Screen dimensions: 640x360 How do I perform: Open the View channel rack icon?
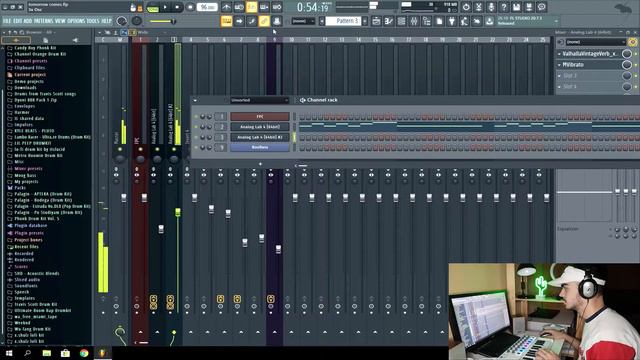402,21
